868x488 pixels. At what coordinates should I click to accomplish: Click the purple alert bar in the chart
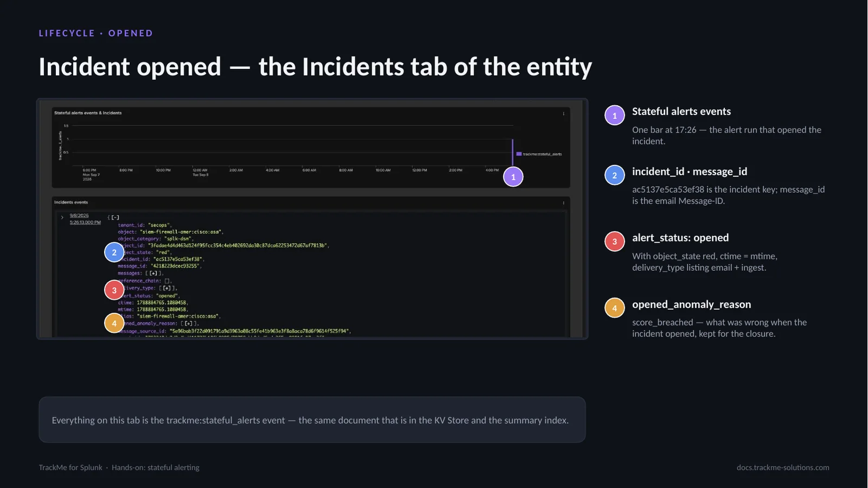(512, 153)
